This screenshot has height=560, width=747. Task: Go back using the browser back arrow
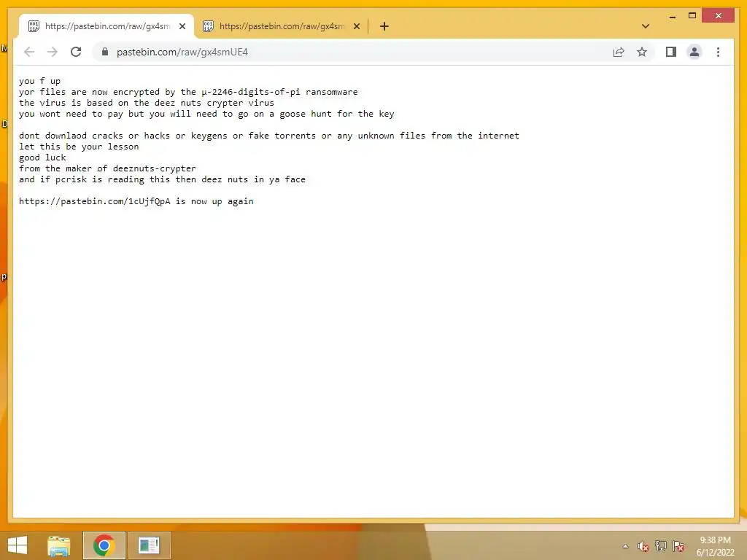pos(29,52)
